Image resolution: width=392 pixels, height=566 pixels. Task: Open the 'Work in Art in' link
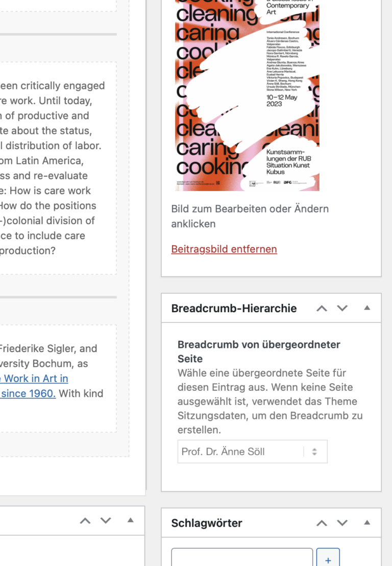(x=34, y=379)
